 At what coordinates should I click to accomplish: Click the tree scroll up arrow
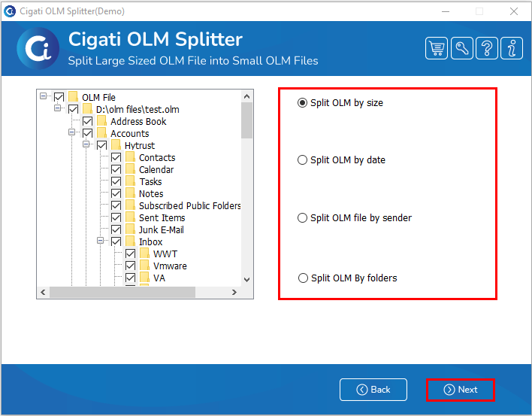click(246, 96)
